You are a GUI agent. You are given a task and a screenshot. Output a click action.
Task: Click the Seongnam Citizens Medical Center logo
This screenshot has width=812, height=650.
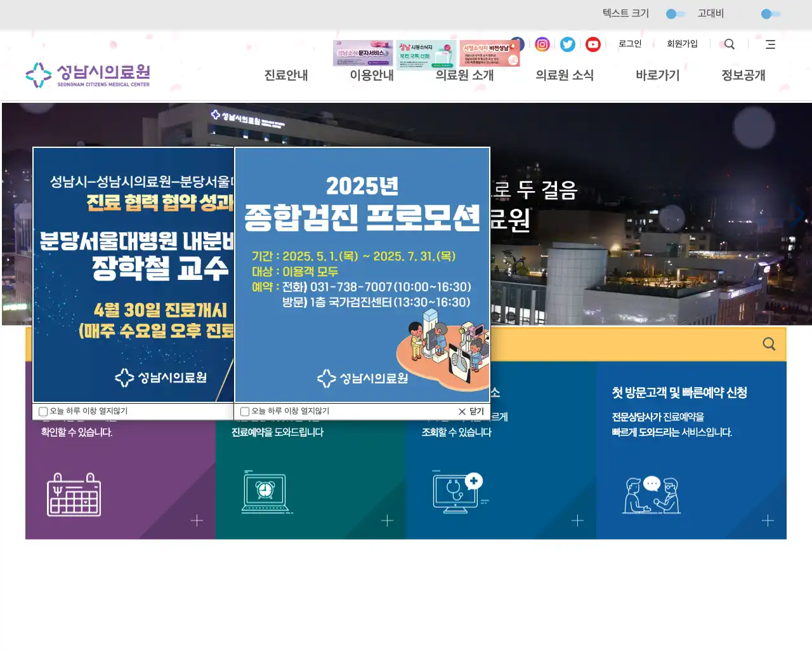[88, 75]
